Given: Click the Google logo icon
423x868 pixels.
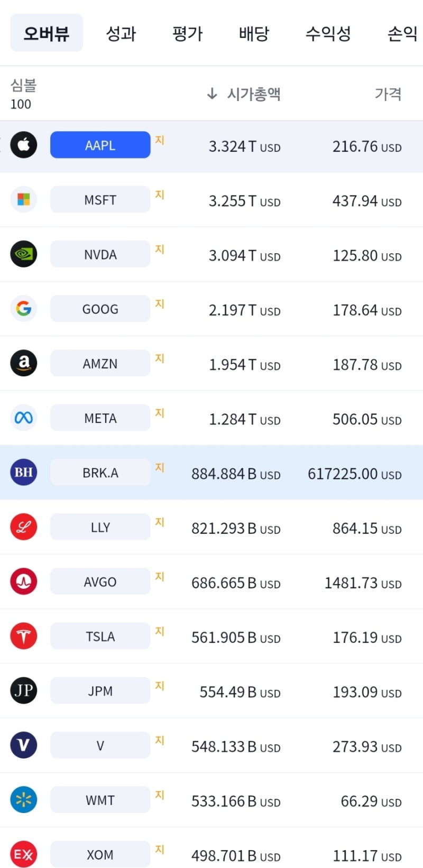Looking at the screenshot, I should pos(24,309).
